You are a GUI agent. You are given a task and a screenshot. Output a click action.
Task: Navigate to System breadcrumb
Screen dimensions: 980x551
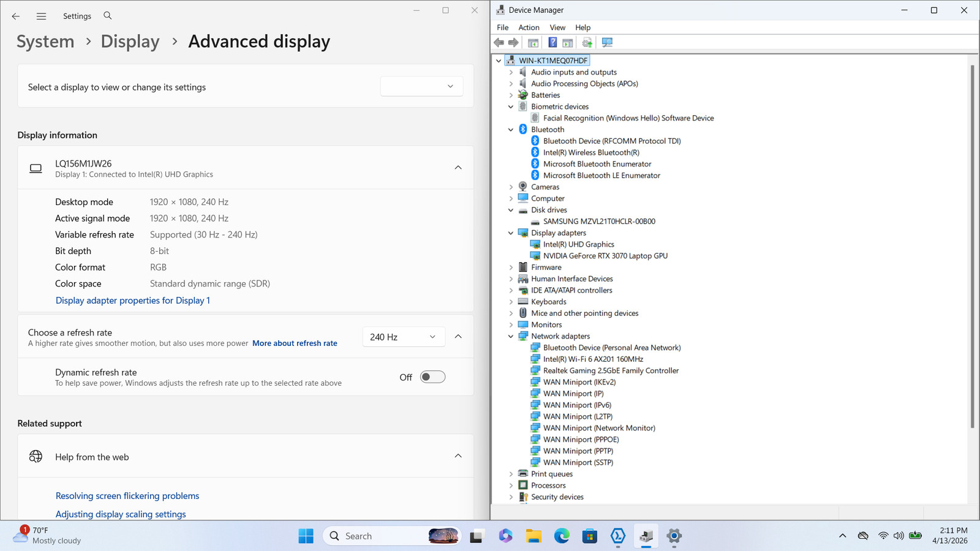(45, 42)
